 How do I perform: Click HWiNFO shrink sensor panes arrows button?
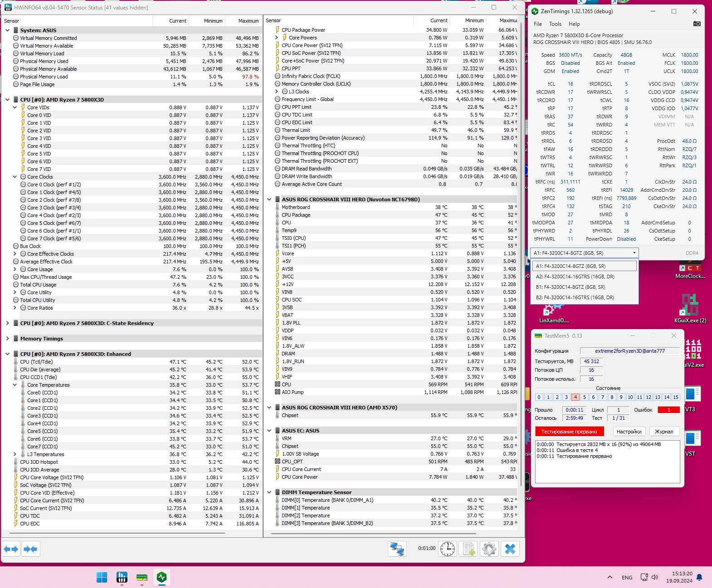pos(31,549)
